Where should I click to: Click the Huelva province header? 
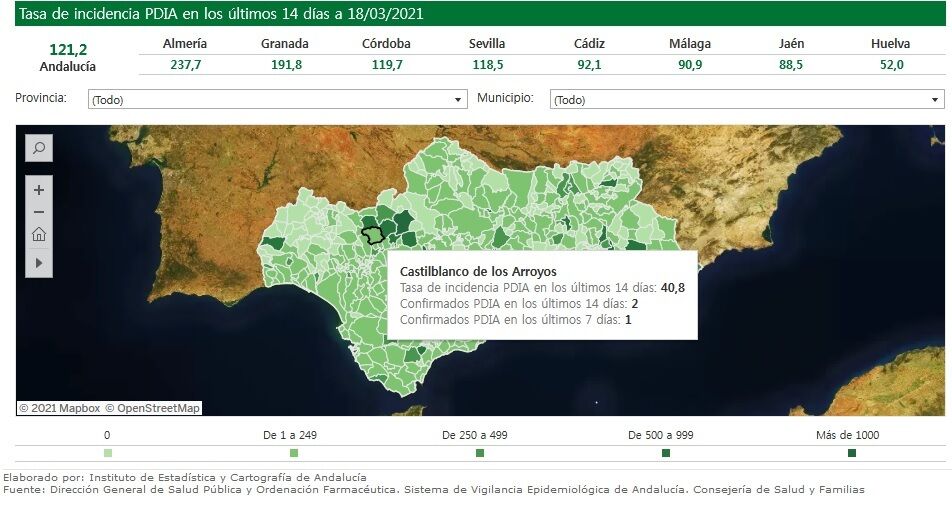tap(890, 44)
